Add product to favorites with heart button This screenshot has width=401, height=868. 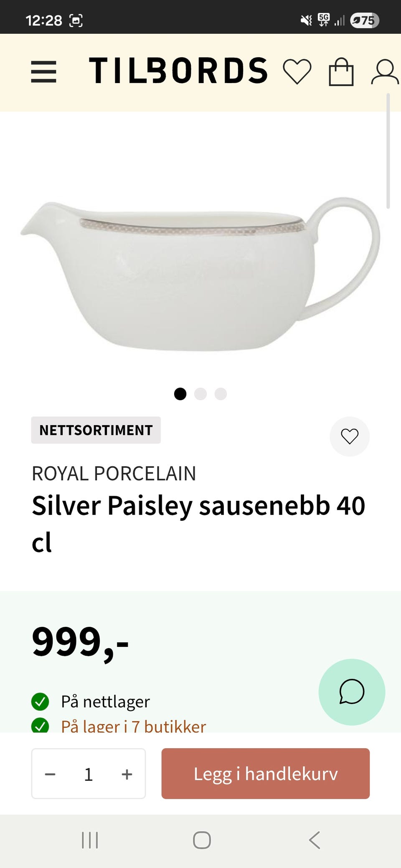[350, 437]
